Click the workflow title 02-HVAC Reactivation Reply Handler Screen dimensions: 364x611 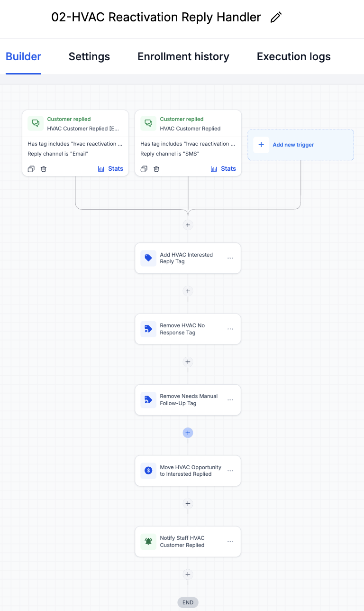156,18
